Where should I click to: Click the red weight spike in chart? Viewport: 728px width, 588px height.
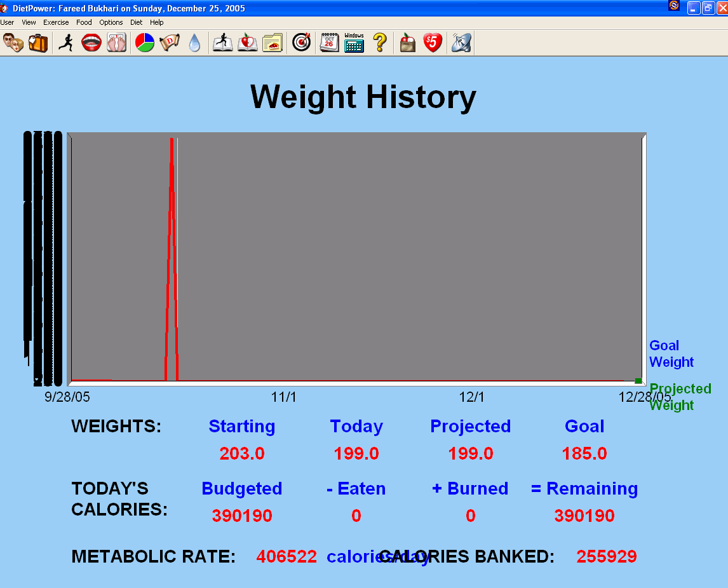(172, 259)
